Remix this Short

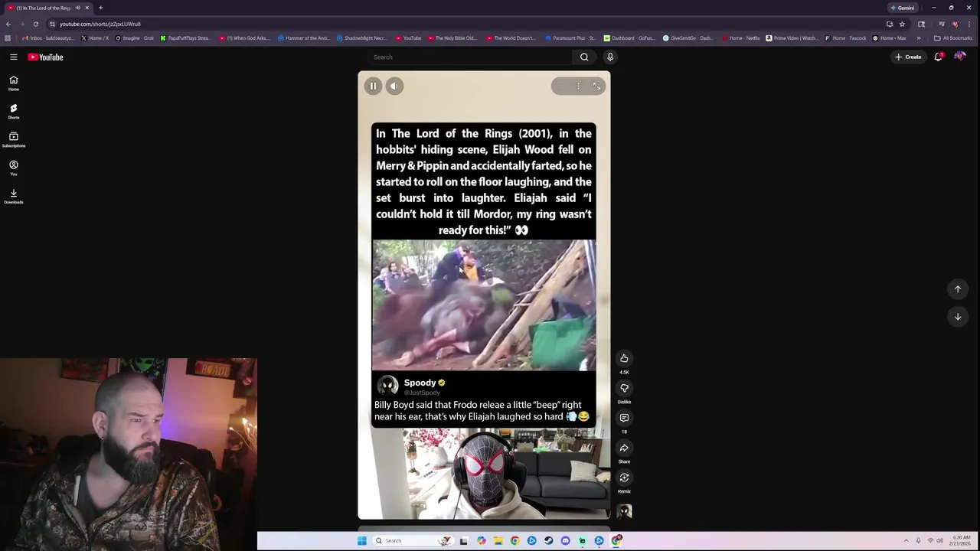(x=624, y=478)
